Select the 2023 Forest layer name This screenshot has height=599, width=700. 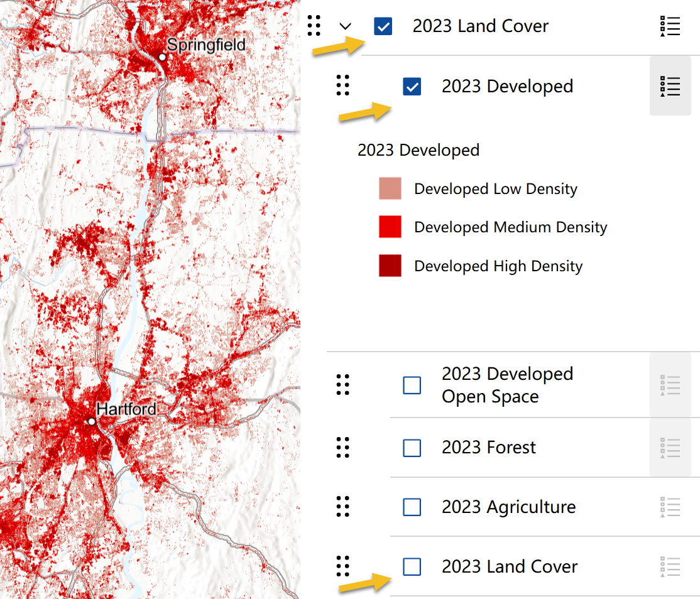click(488, 448)
